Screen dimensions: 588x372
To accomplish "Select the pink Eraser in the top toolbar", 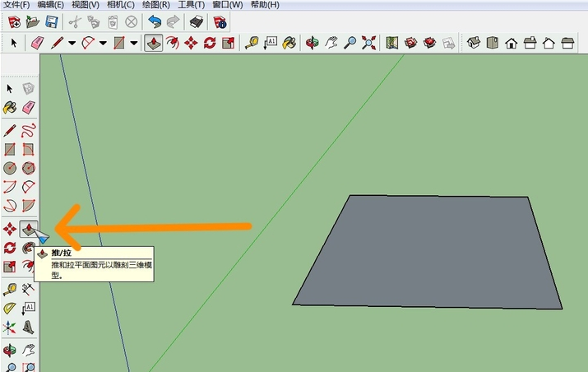I will [38, 43].
